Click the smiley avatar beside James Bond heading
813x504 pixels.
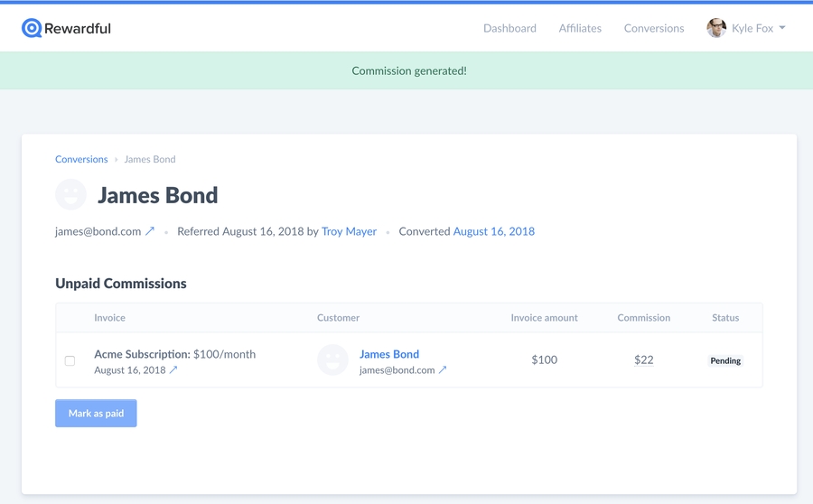(x=71, y=195)
